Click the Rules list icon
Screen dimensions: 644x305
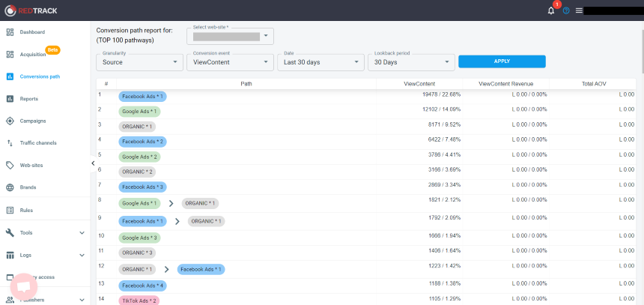(x=10, y=210)
